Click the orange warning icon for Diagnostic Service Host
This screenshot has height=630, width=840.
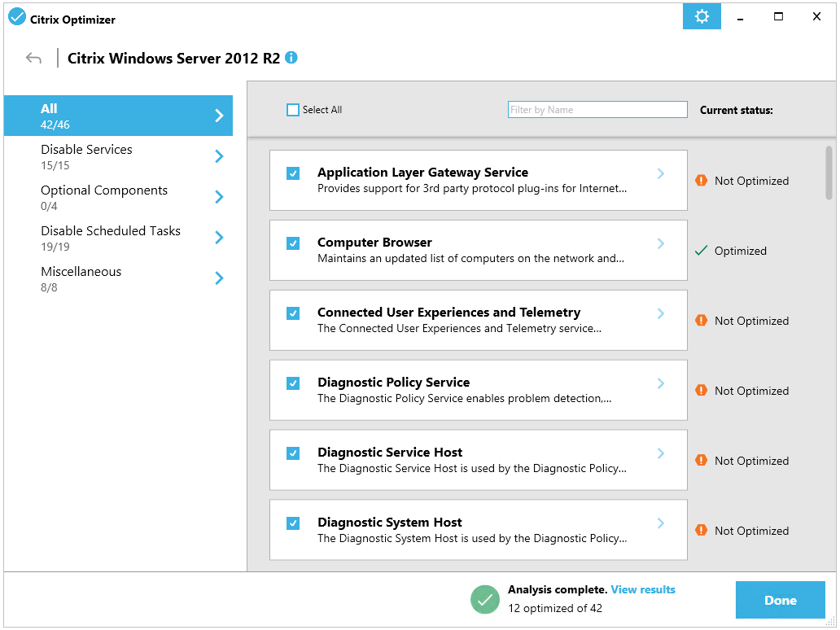coord(701,460)
